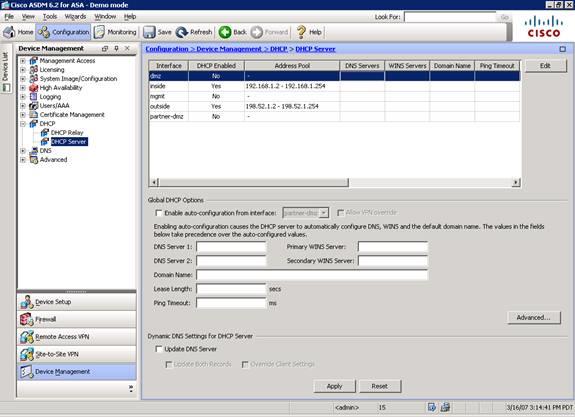Select the Licensing tree item
Screen dimensions: 575x417
[52, 70]
